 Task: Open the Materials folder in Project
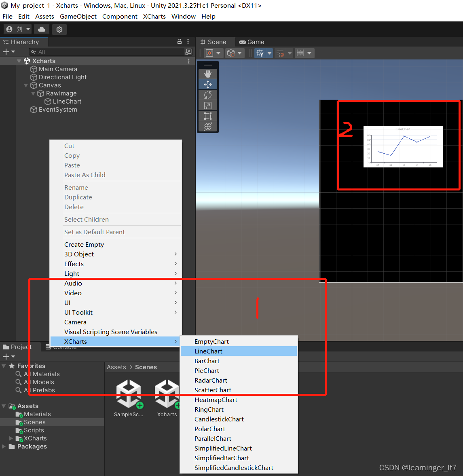37,414
